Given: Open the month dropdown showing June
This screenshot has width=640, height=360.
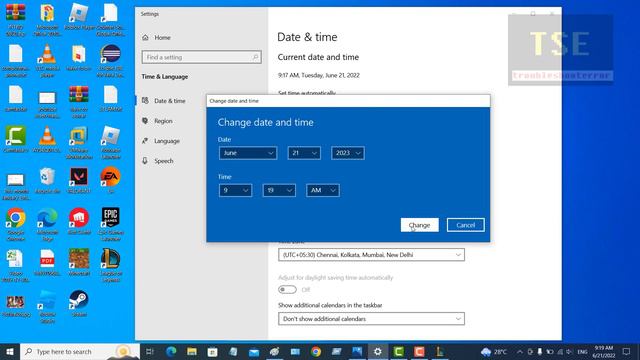Looking at the screenshot, I should (248, 153).
